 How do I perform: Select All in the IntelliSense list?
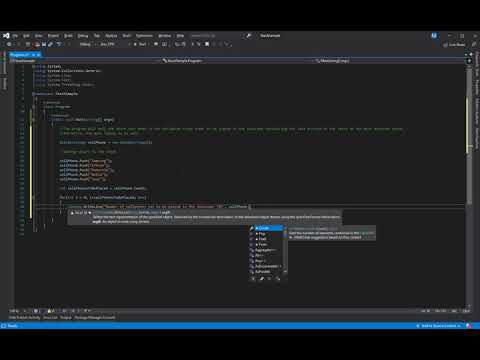266,255
